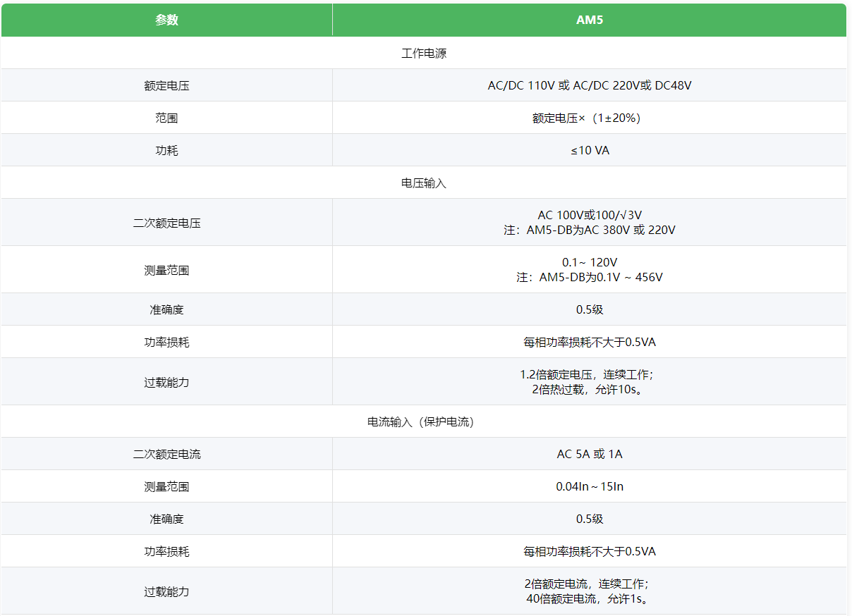Screen dimensions: 852x616
Task: Click the 电压输入 section heading
Action: coord(424,183)
